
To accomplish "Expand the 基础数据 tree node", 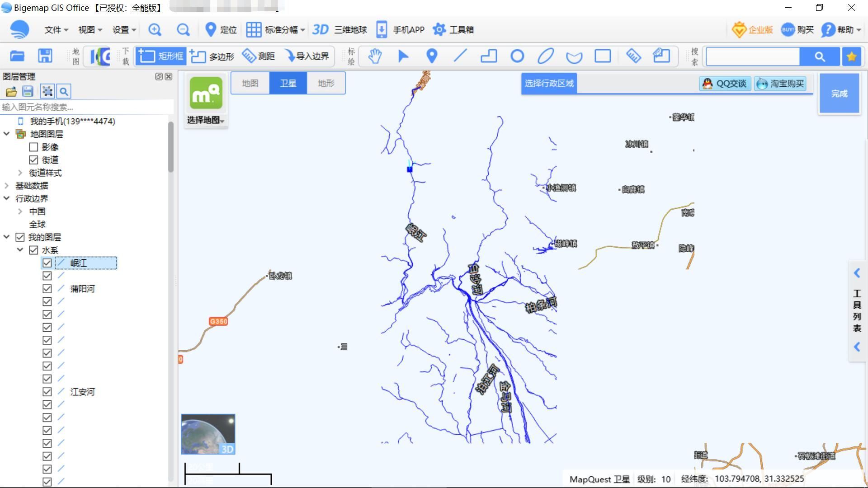I will [6, 186].
